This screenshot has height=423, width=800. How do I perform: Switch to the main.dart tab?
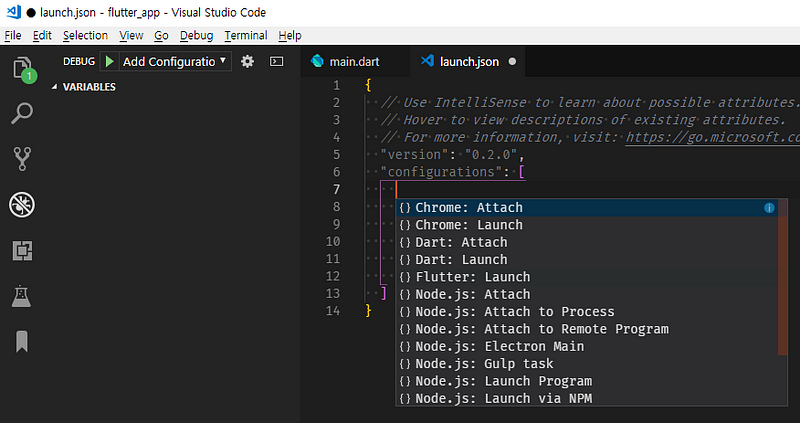[x=356, y=62]
